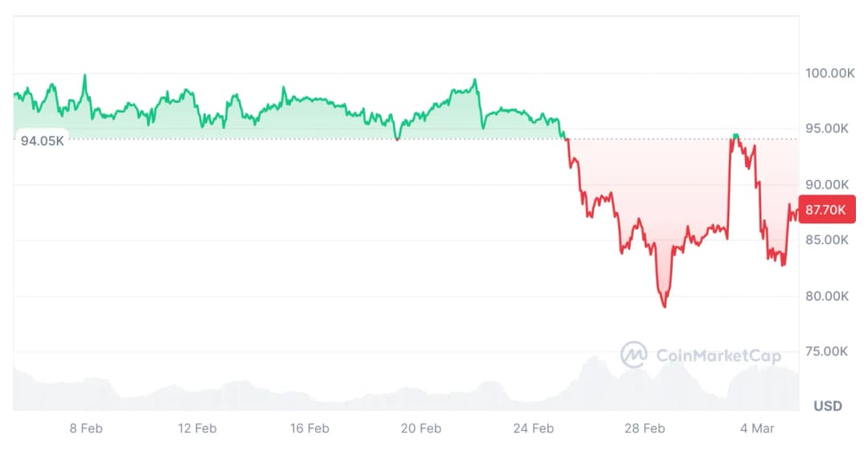
Task: Click the 75.00K price axis label
Action: point(828,351)
